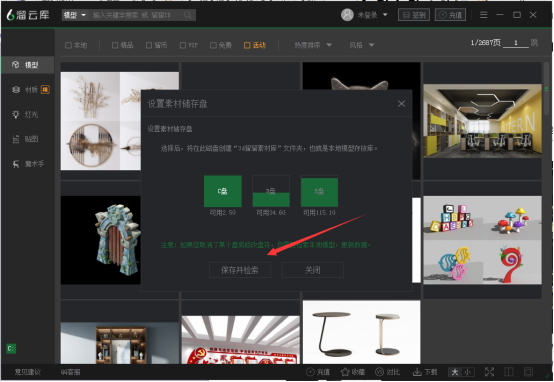Click the 材质 icon in sidebar
The width and height of the screenshot is (554, 382).
click(16, 90)
